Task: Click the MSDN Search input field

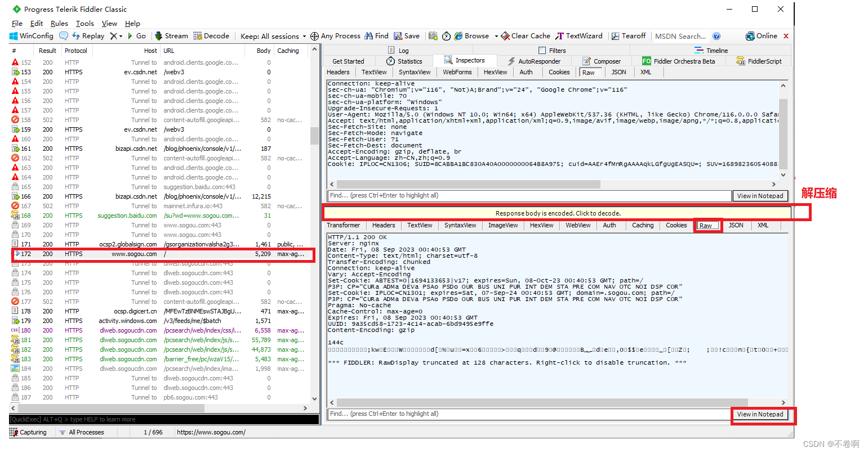Action: pos(680,36)
